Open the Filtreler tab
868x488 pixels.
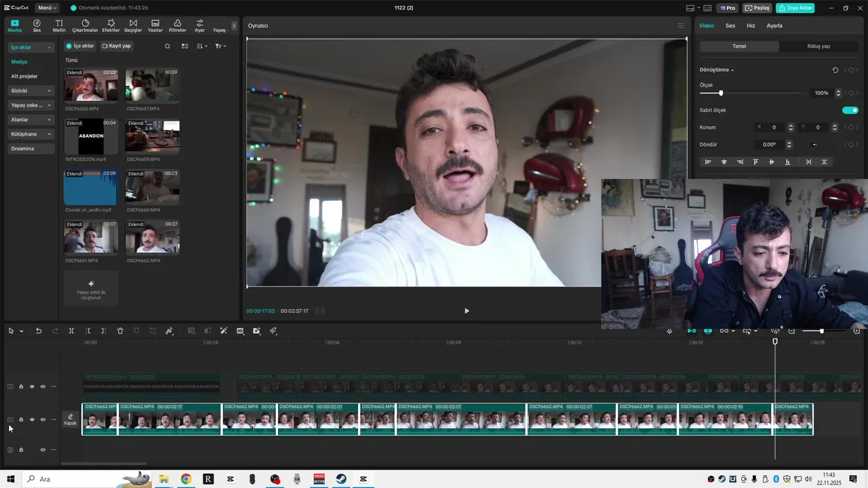177,26
